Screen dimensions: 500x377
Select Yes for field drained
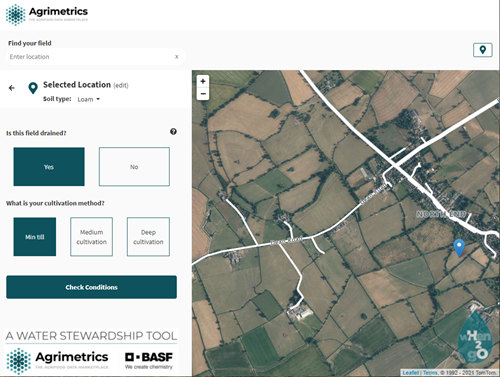pos(49,167)
